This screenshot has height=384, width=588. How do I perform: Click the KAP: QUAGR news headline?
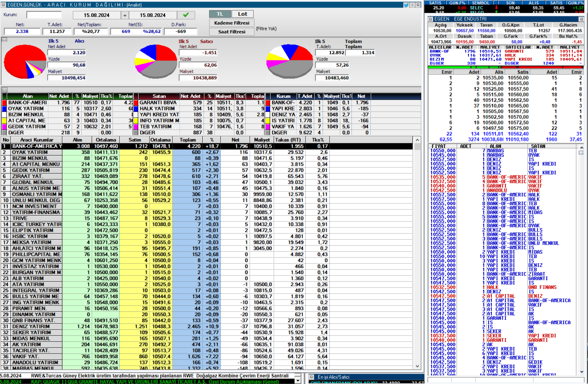coord(155,382)
